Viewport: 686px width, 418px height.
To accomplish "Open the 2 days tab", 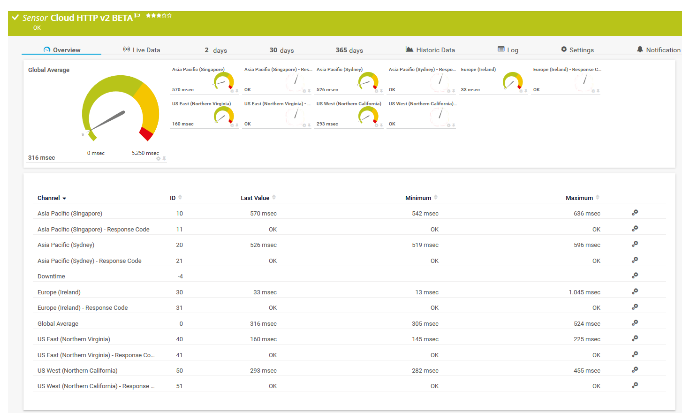I will (x=216, y=50).
